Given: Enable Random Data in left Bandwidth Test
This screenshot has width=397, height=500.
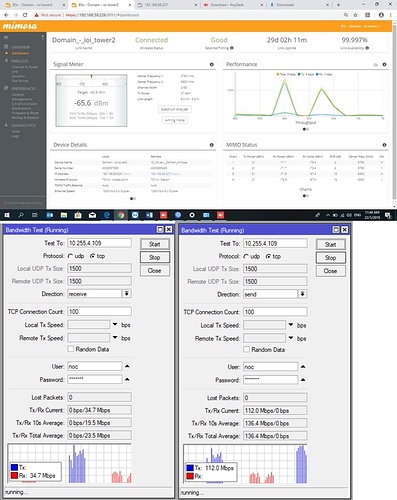Looking at the screenshot, I should [x=71, y=349].
